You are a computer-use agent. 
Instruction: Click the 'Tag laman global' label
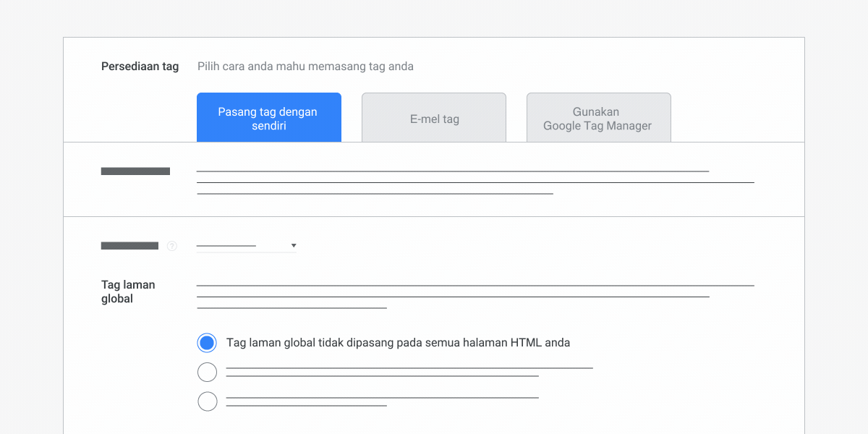[128, 292]
